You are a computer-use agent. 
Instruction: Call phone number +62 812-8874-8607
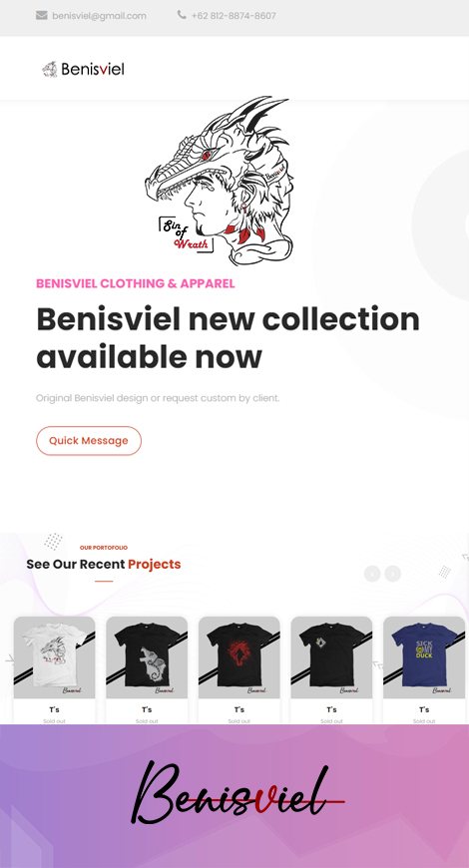point(234,16)
